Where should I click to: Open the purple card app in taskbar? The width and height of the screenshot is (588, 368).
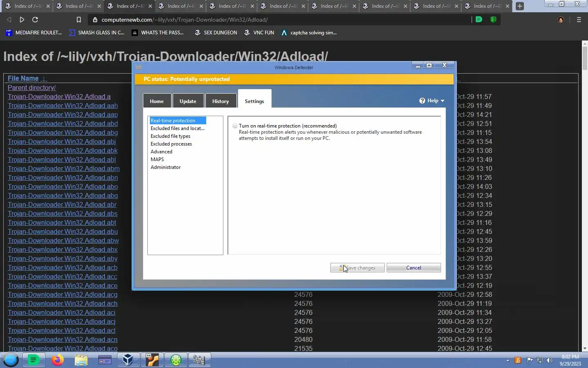point(105,360)
